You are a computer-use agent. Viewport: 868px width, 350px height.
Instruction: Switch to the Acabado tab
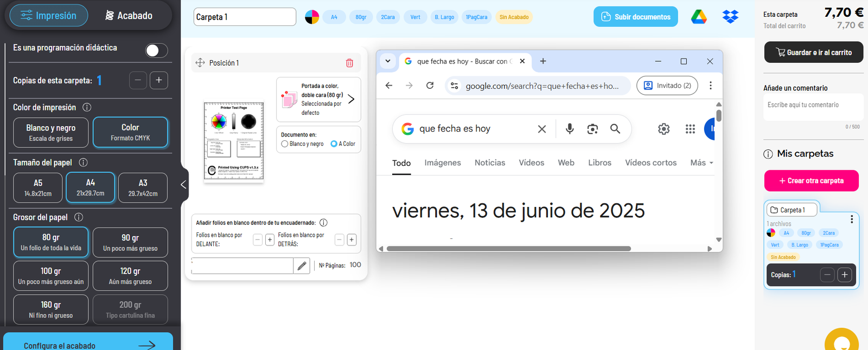[129, 16]
